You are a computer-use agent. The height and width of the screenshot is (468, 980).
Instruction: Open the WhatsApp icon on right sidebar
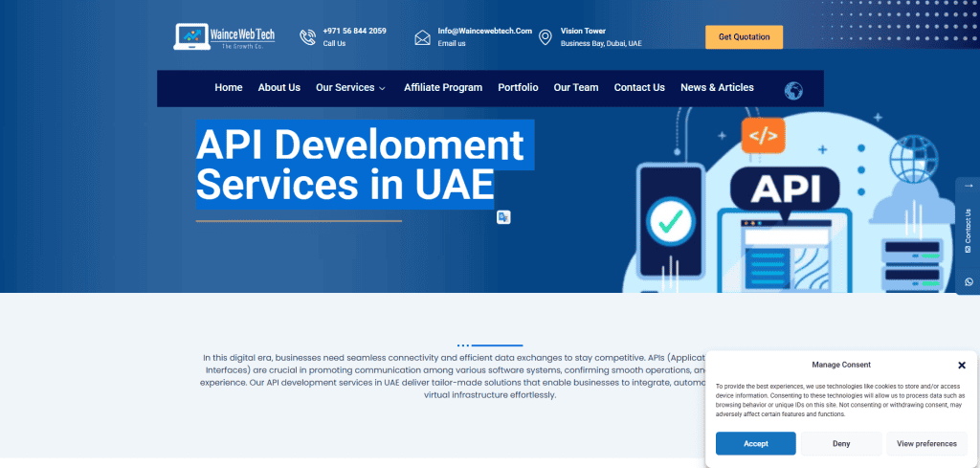tap(969, 281)
